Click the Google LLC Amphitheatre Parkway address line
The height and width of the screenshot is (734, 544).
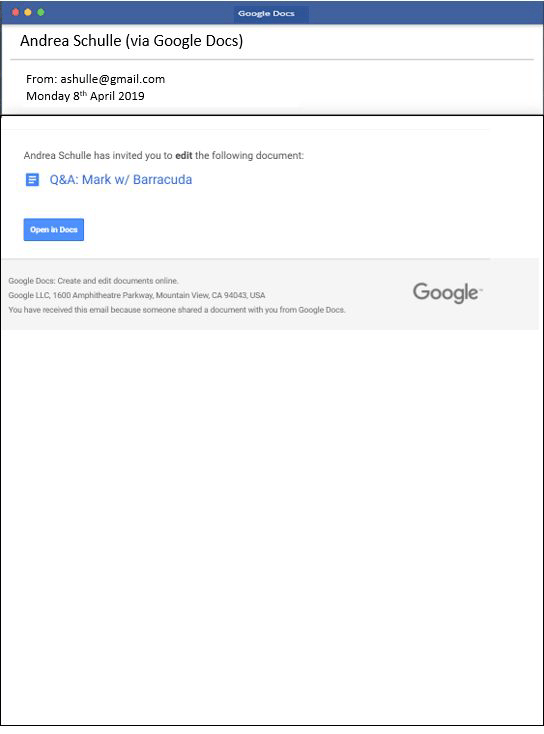click(x=137, y=295)
